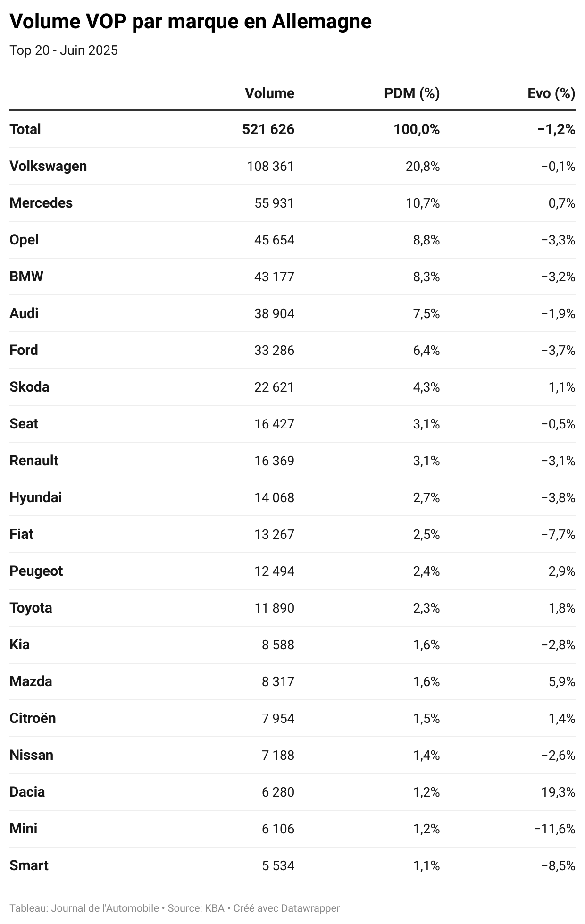Viewport: 585px width, 924px height.
Task: Click Mini evolution value −11,6%
Action: 554,829
